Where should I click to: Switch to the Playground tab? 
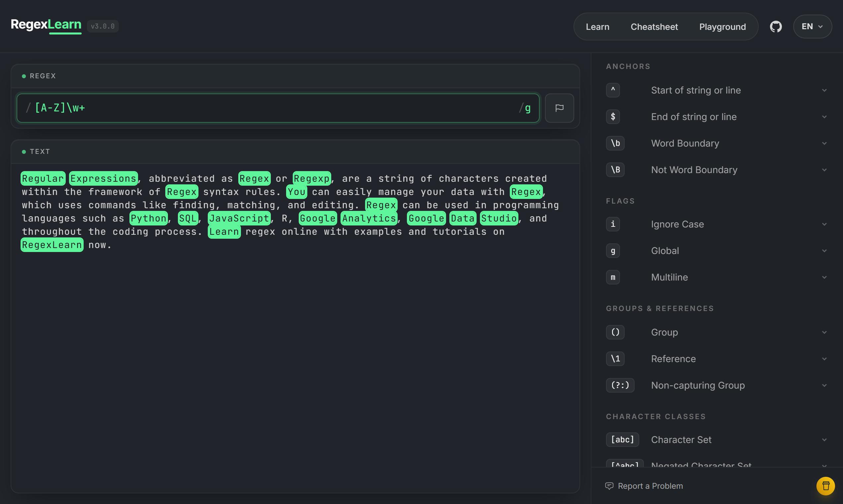click(722, 27)
